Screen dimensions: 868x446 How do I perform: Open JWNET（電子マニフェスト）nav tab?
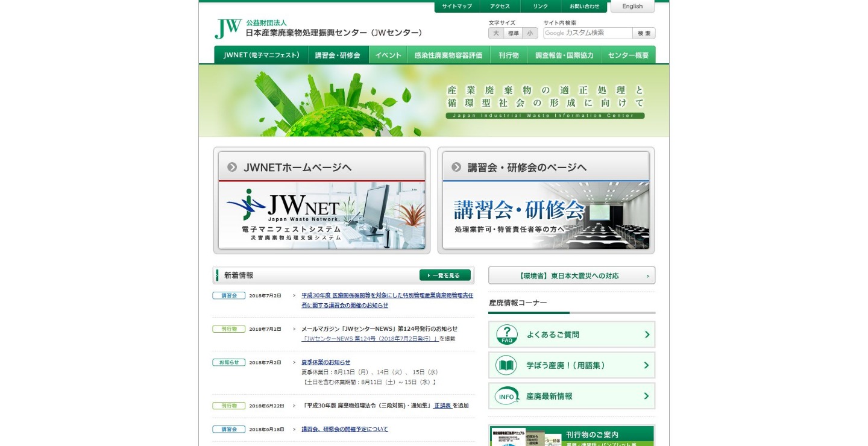click(x=261, y=55)
